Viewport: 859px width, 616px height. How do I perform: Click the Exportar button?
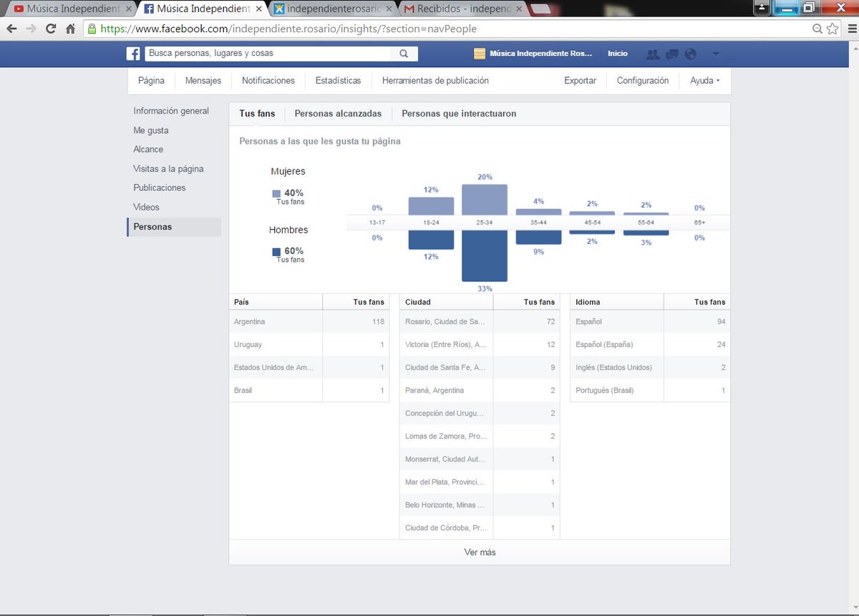coord(580,81)
